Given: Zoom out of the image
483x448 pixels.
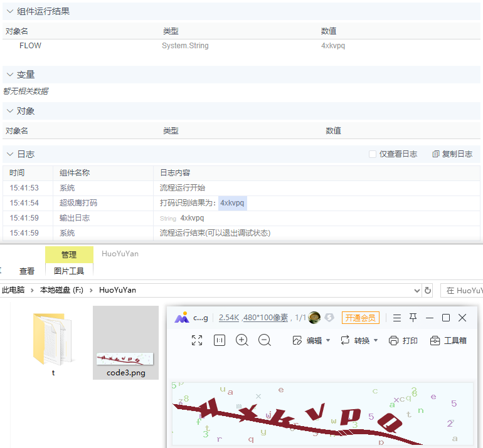Looking at the screenshot, I should click(x=265, y=340).
